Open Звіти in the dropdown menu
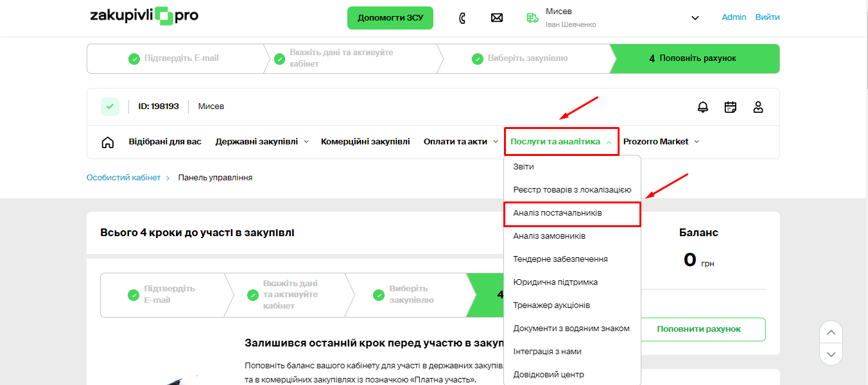This screenshot has width=868, height=385. (x=523, y=167)
